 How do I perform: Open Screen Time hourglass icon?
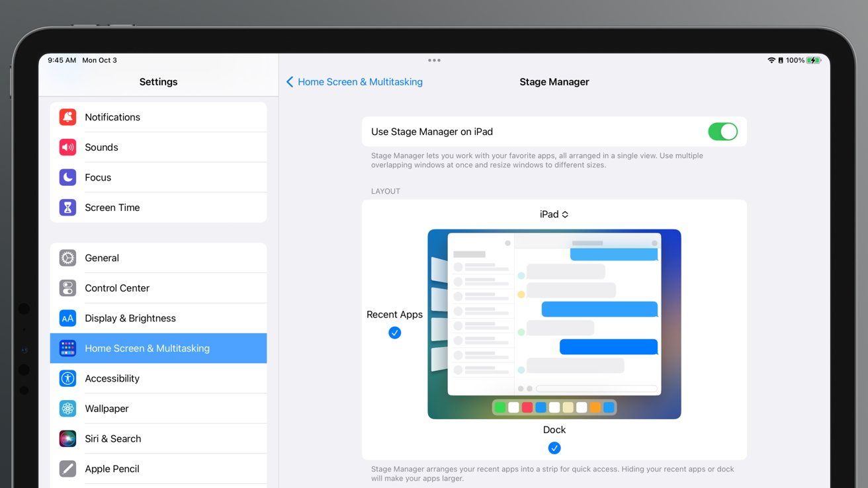67,207
